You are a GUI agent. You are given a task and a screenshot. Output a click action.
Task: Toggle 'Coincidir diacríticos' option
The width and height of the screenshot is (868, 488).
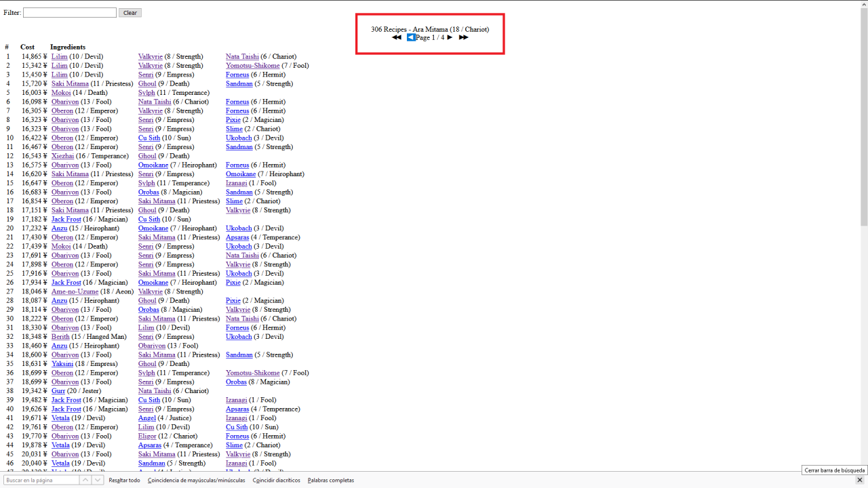tap(276, 480)
